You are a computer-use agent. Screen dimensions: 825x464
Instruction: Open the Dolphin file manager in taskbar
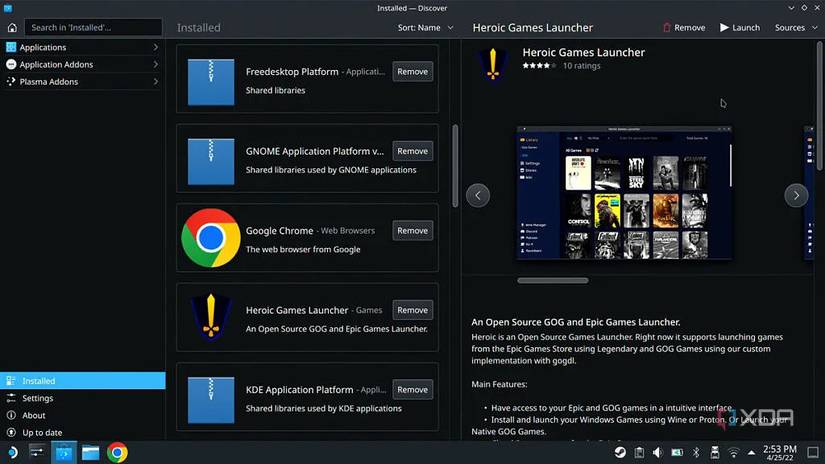click(x=90, y=452)
